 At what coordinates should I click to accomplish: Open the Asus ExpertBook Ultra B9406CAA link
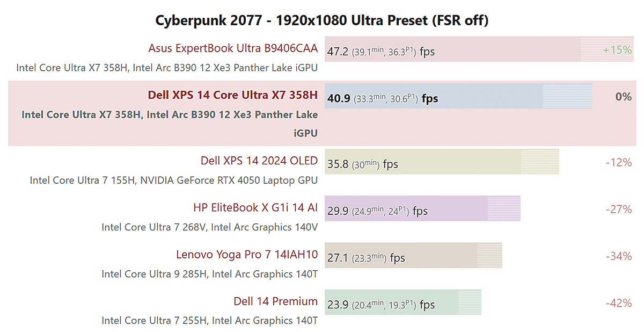coord(233,48)
